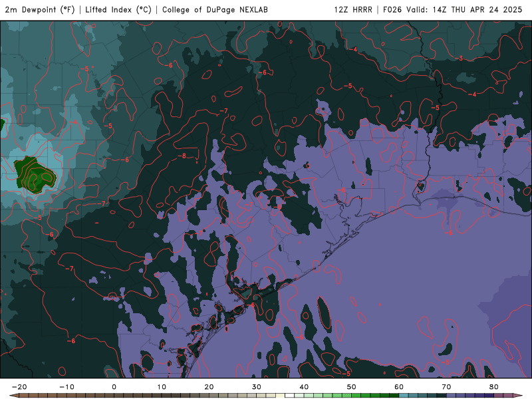Click the right arrow end of color bar
The image size is (532, 399).
click(518, 396)
